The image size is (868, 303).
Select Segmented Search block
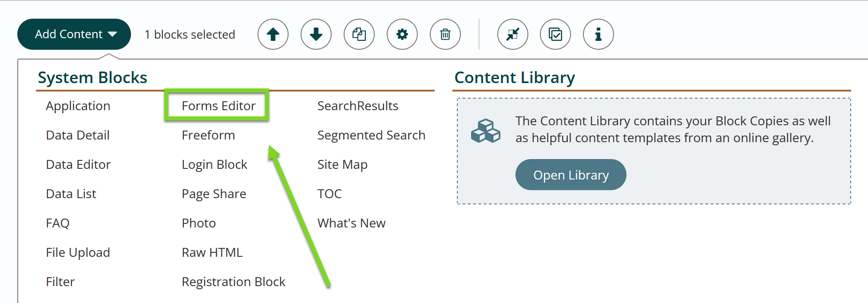(x=372, y=135)
